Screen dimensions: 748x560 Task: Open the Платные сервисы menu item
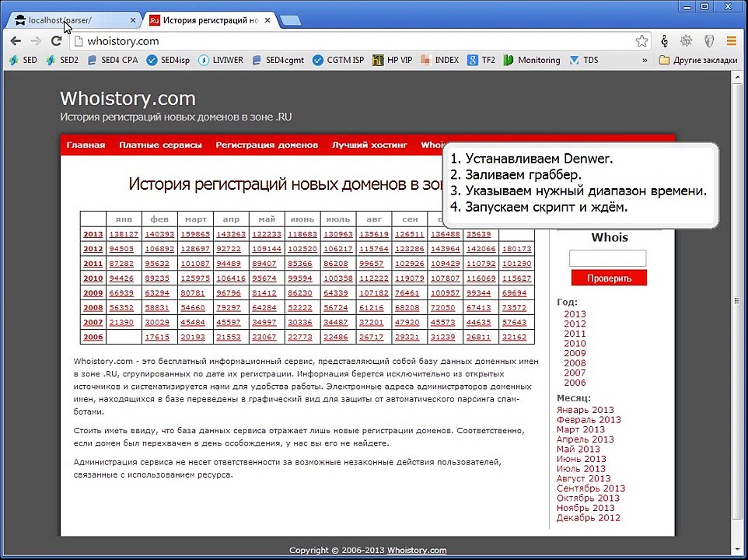pyautogui.click(x=160, y=145)
